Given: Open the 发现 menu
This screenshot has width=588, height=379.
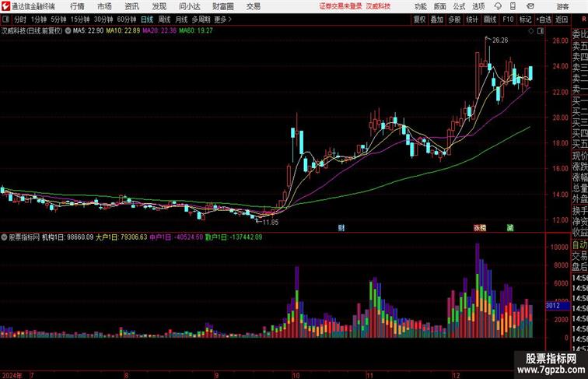Looking at the screenshot, I should click(x=159, y=6).
